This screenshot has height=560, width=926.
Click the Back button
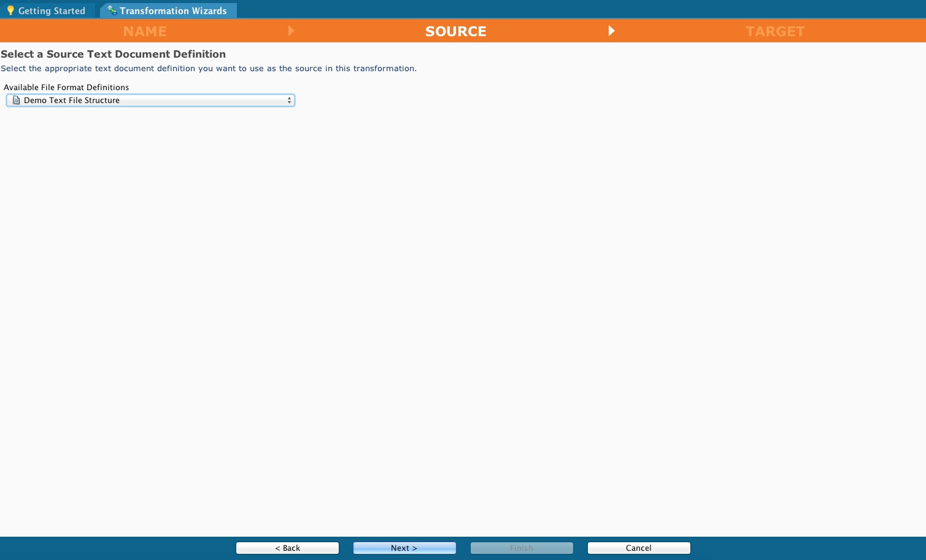[x=287, y=548]
